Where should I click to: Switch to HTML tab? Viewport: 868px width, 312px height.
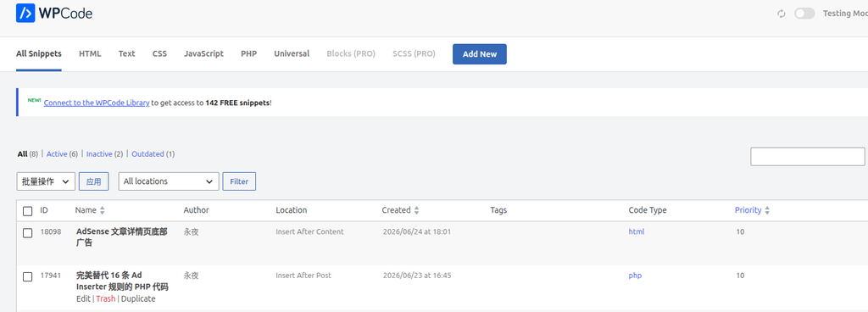tap(90, 53)
